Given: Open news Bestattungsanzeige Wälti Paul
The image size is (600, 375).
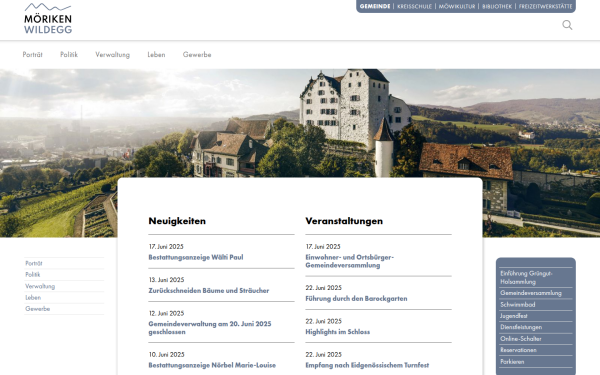Looking at the screenshot, I should tap(196, 258).
